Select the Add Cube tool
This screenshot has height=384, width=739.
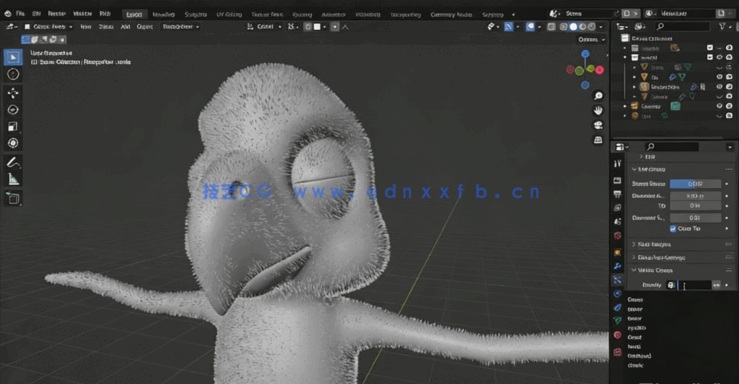tap(13, 199)
